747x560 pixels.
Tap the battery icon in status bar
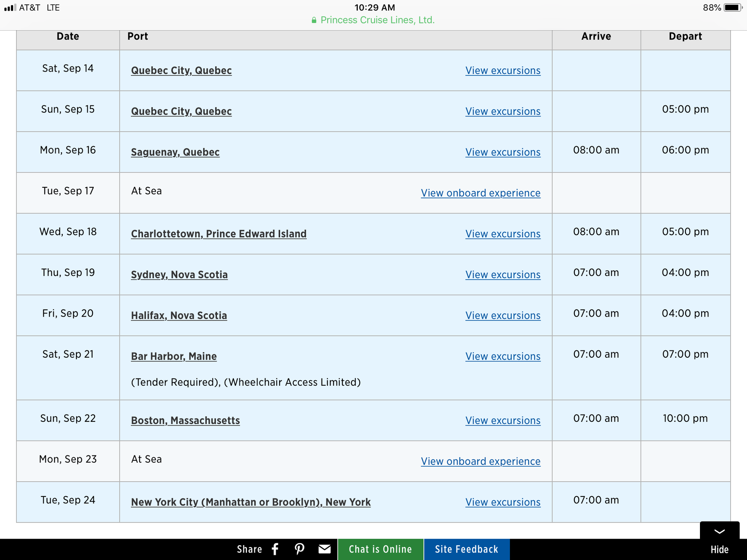click(x=732, y=7)
